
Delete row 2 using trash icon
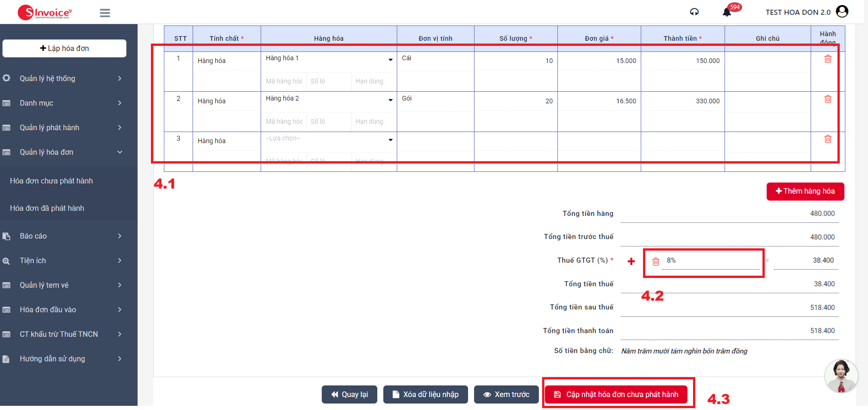click(828, 99)
